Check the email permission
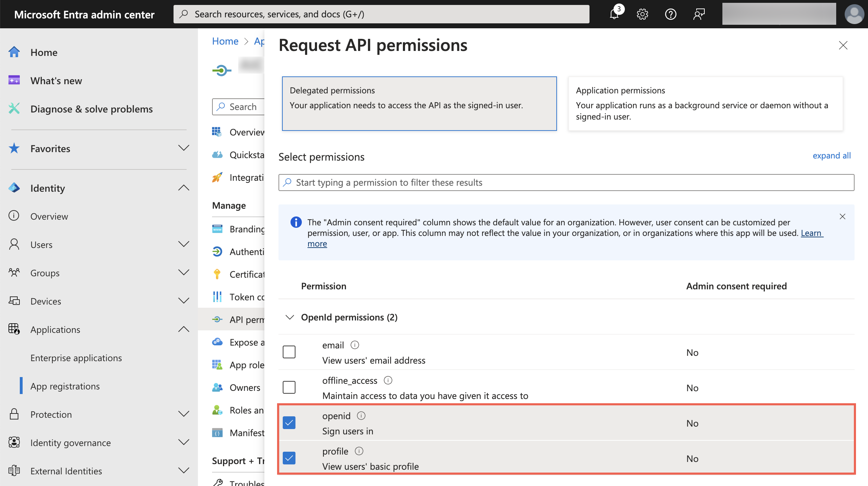The image size is (868, 486). coord(289,352)
